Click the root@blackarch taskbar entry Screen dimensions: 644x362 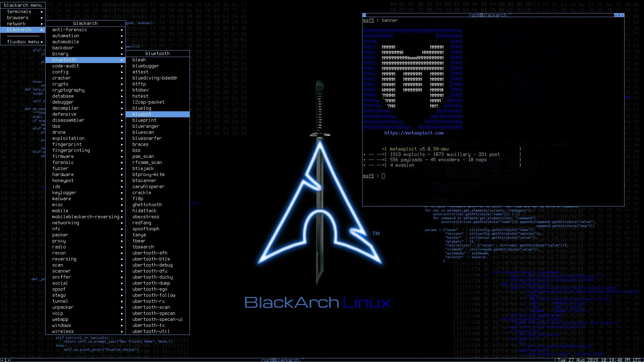(x=282, y=360)
